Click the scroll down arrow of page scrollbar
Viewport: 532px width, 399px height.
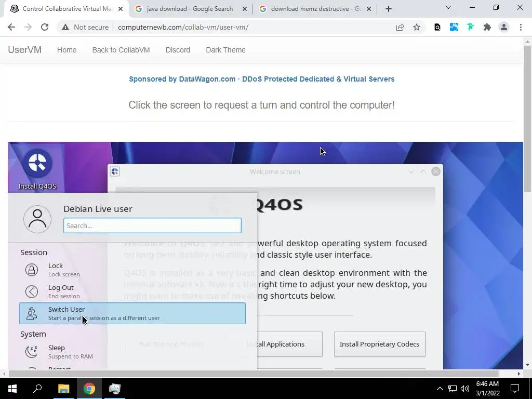[x=527, y=365]
